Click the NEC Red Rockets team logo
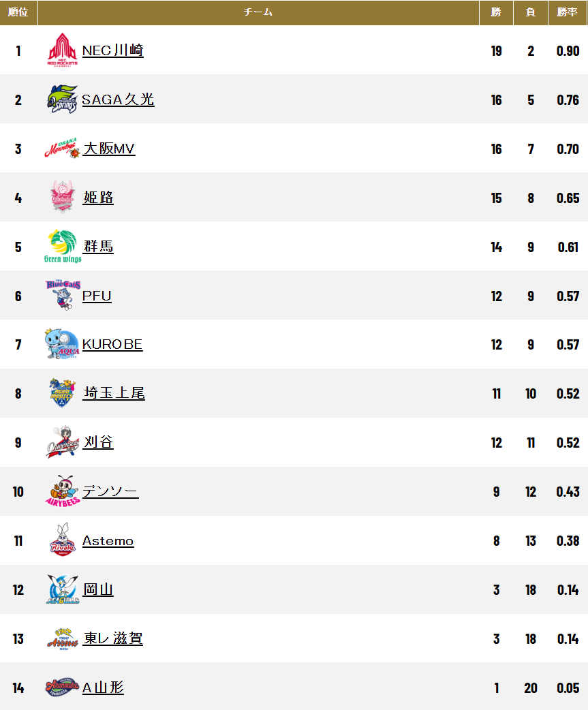The image size is (588, 710). point(63,50)
